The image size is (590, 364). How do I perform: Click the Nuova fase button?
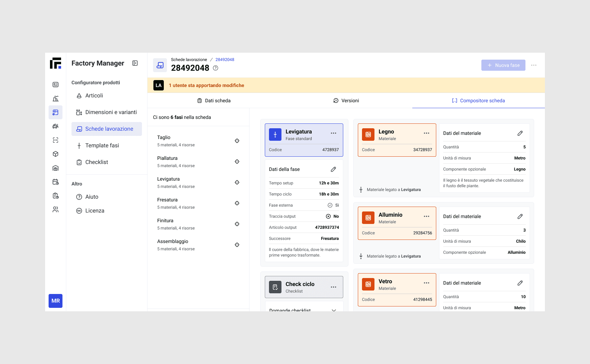point(503,65)
